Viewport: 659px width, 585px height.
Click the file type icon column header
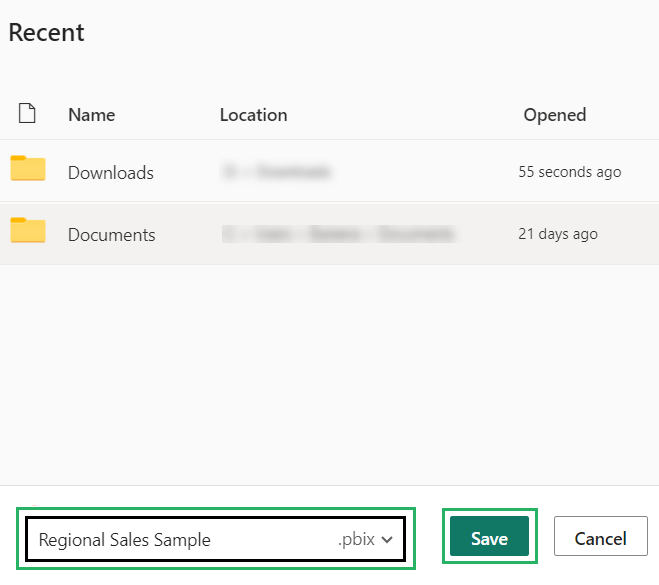(27, 114)
